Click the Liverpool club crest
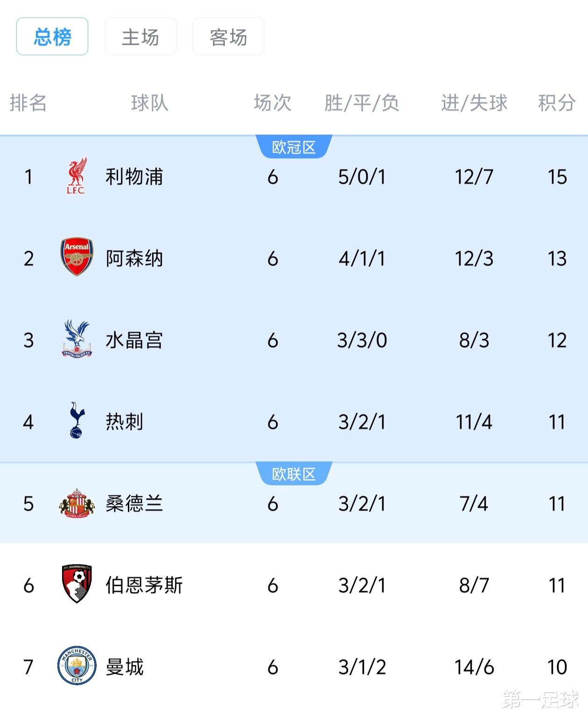Screen dimensions: 588x721 click(x=77, y=176)
